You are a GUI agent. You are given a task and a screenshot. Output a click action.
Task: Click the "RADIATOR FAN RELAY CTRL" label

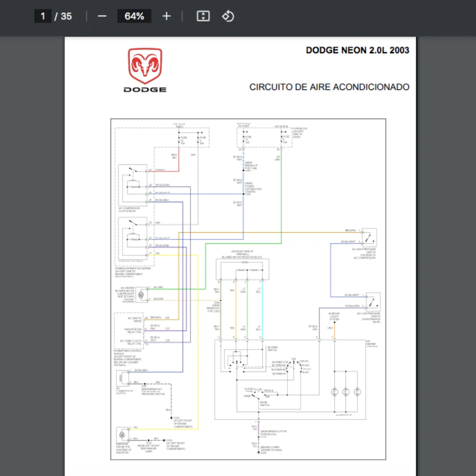(133, 331)
